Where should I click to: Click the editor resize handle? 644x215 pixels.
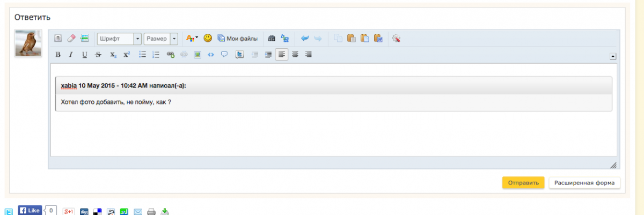613,166
